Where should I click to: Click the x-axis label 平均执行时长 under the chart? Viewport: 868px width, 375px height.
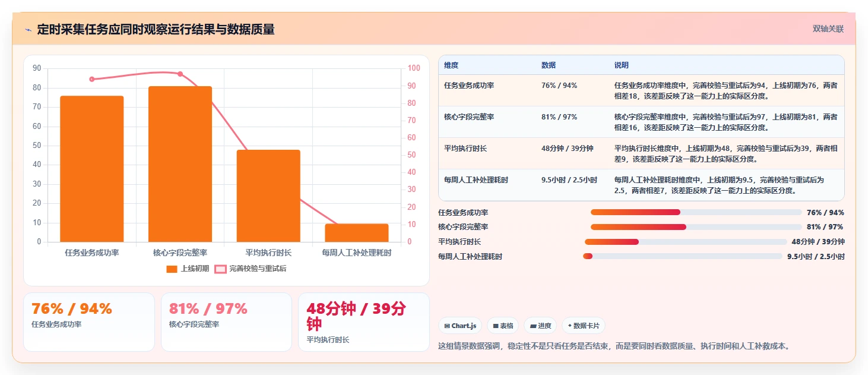pyautogui.click(x=268, y=253)
